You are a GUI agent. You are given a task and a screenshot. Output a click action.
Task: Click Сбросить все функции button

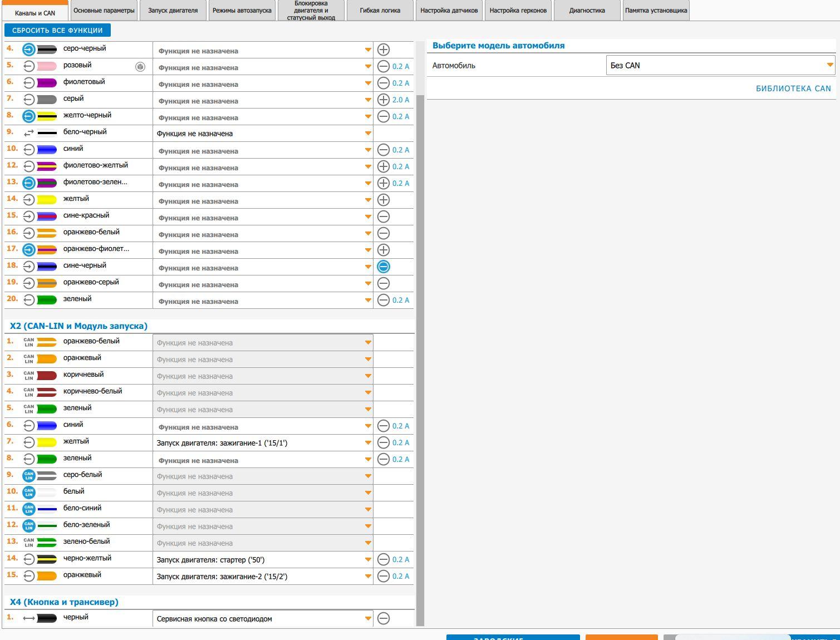click(57, 30)
